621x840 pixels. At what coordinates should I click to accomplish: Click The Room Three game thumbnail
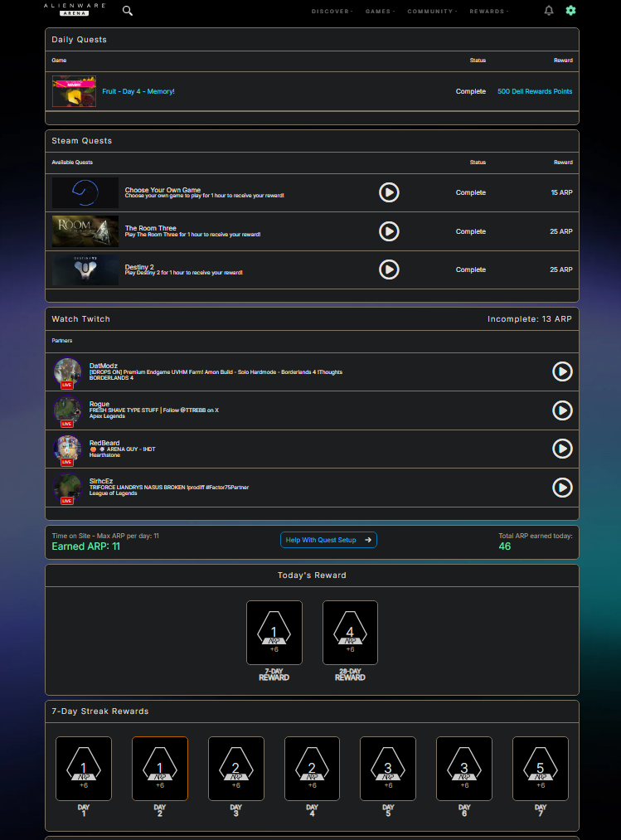point(85,231)
